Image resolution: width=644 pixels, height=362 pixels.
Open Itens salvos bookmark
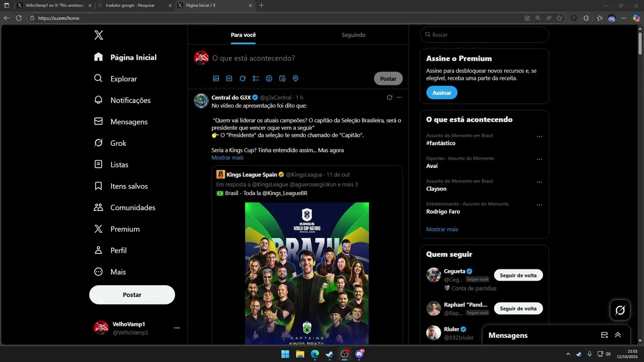pos(121,186)
